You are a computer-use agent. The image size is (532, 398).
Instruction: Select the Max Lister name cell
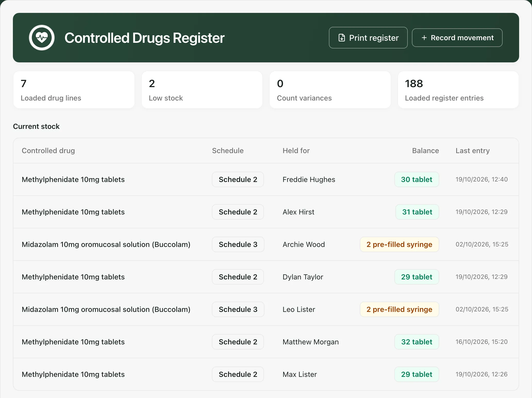[300, 374]
